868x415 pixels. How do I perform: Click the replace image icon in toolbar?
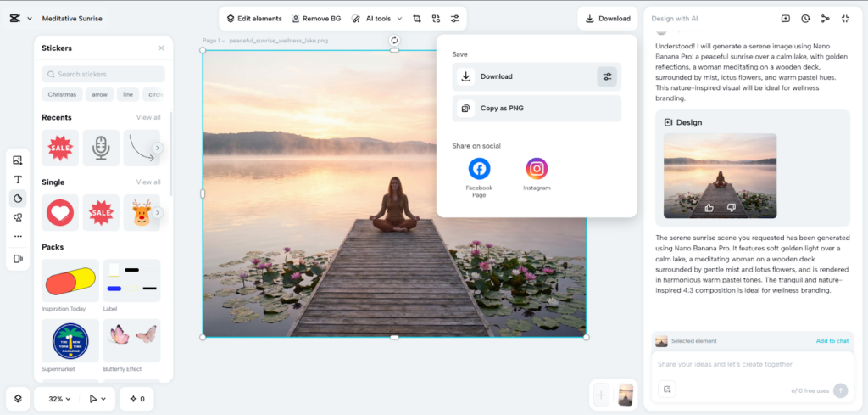(436, 19)
